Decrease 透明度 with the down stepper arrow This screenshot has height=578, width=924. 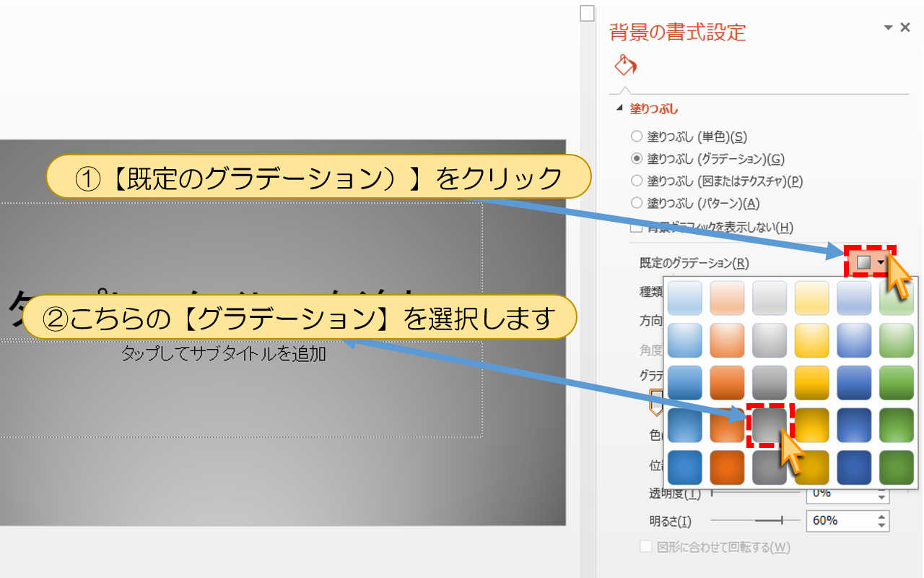(882, 498)
